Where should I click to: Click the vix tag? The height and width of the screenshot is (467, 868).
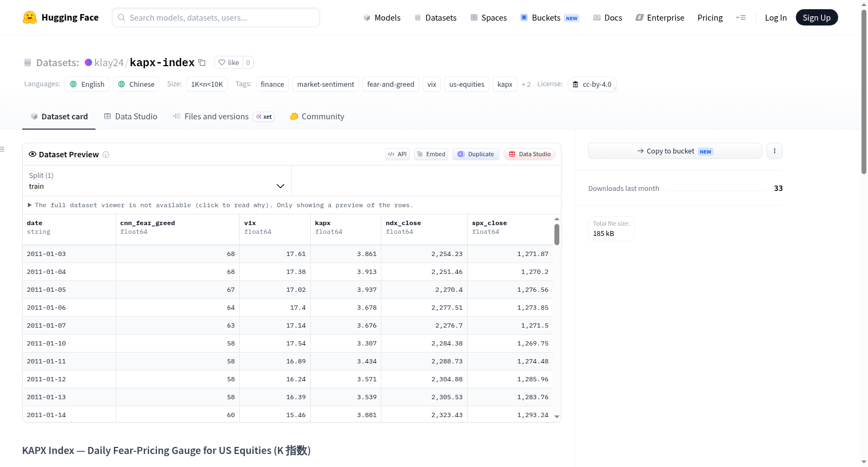[x=432, y=84]
